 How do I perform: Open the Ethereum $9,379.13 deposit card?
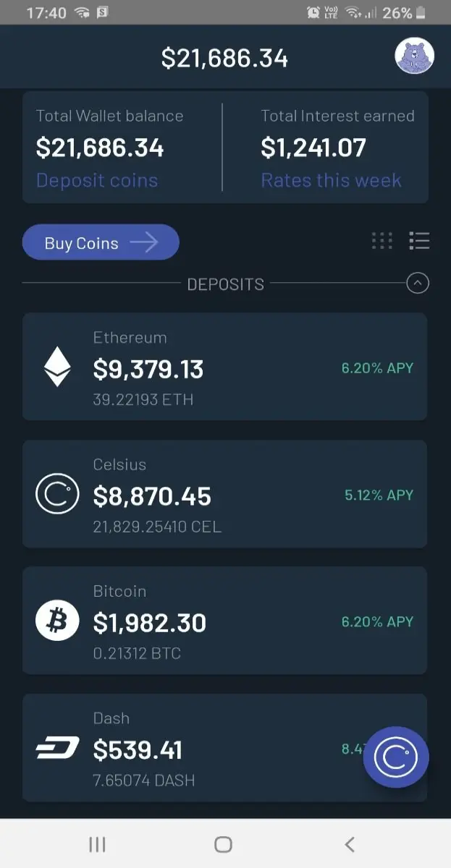tap(224, 367)
